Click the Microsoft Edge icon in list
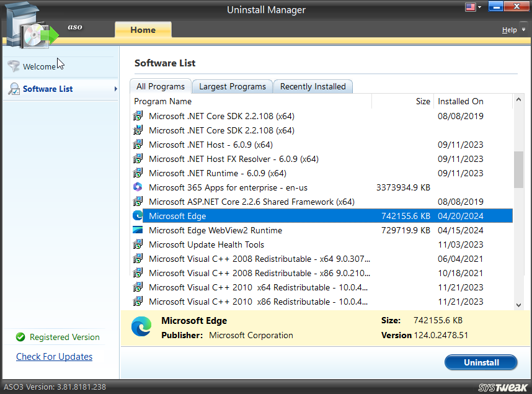 (x=138, y=216)
